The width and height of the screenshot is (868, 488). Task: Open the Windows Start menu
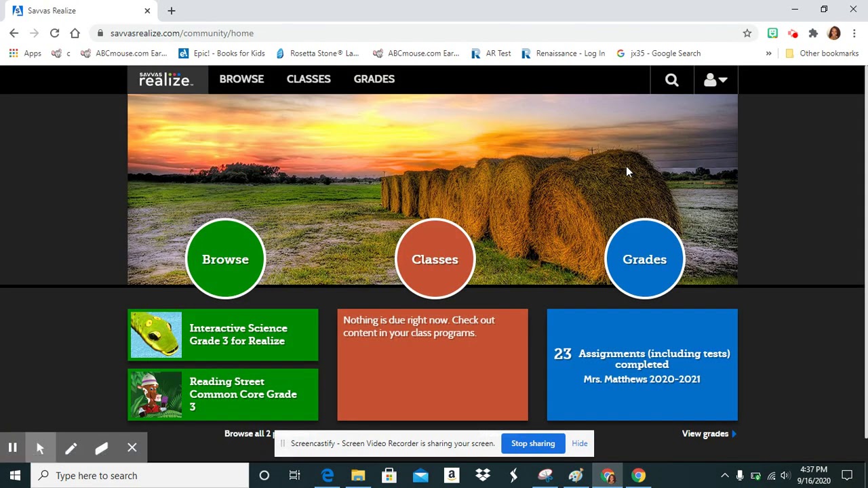(15, 476)
